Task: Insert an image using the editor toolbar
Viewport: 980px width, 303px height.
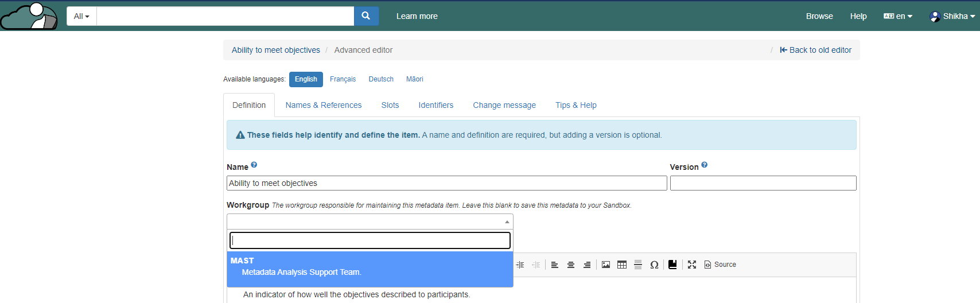Action: 606,265
